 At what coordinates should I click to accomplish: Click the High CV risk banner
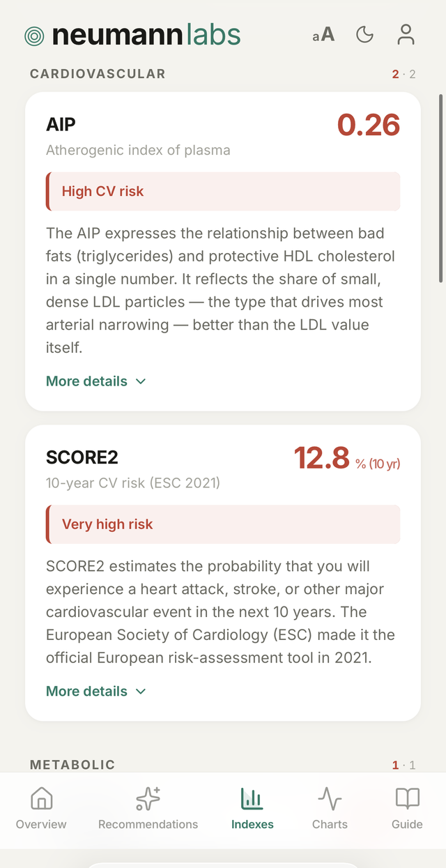(x=223, y=191)
